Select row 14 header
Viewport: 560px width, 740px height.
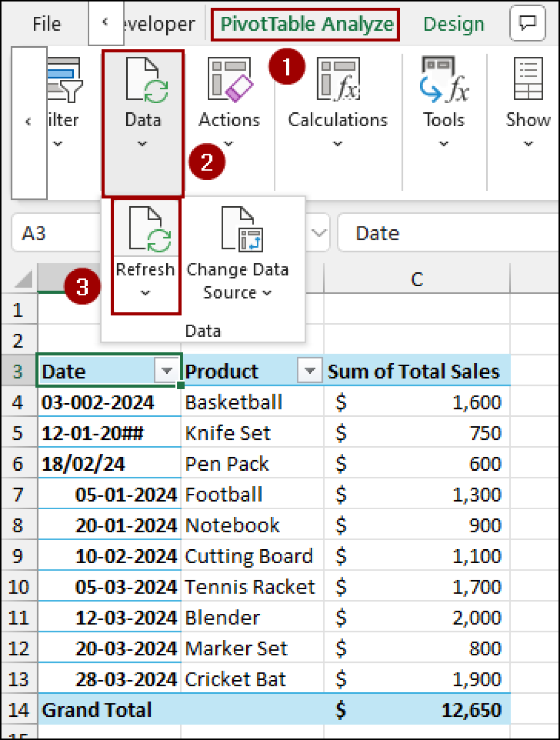tap(18, 710)
